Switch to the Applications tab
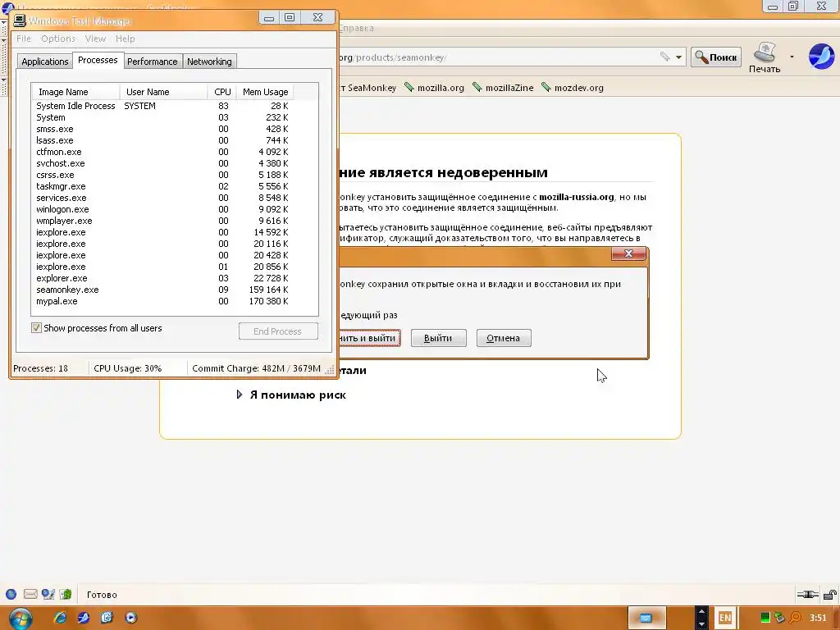Viewport: 840px width, 630px height. point(45,61)
